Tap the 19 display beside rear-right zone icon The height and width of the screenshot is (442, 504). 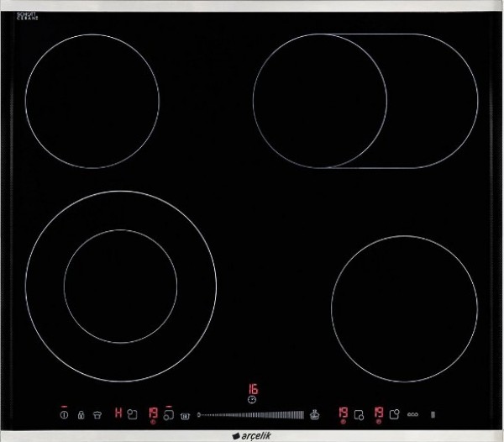[x=379, y=413]
